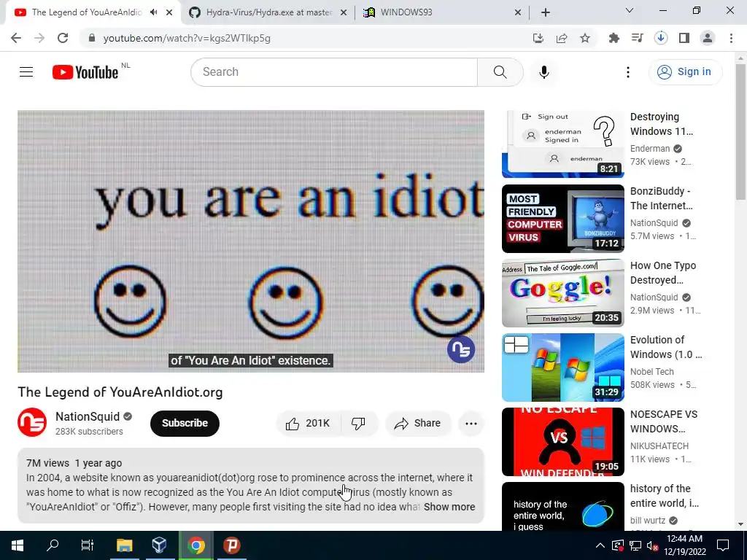Open Chrome's three-dot menu
Viewport: 747px width, 560px height.
click(x=731, y=38)
